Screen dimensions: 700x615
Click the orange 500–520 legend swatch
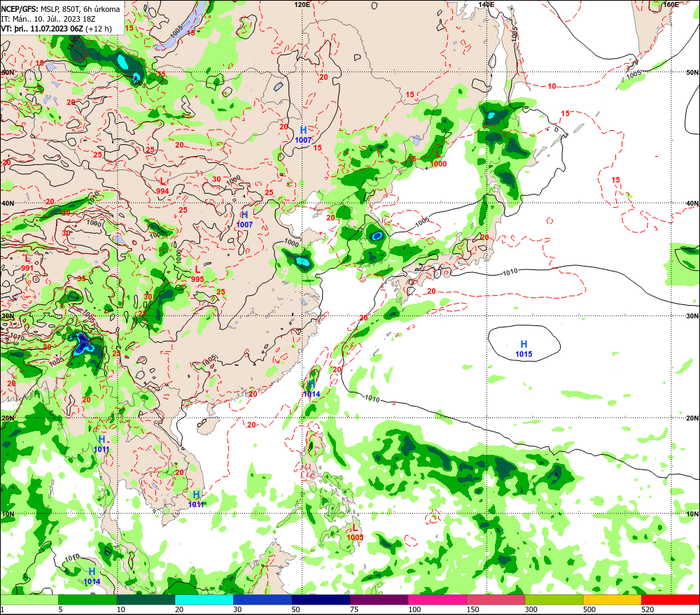(612, 600)
